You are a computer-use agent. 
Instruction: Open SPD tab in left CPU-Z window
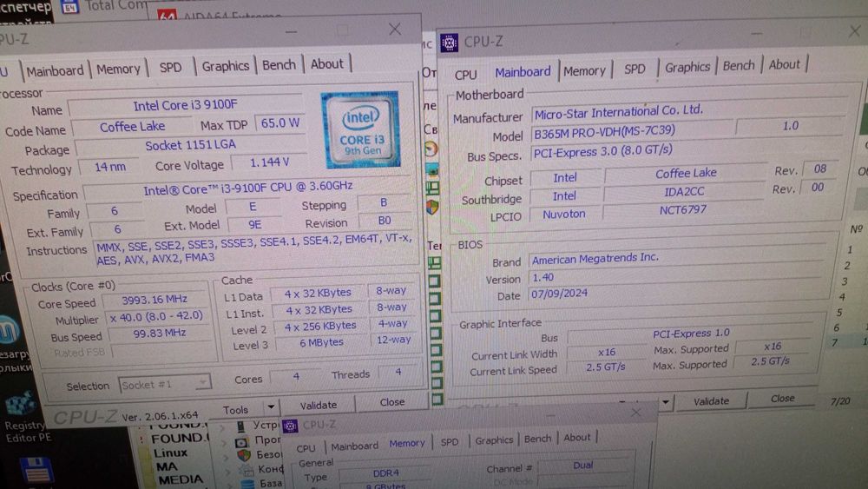(x=170, y=68)
